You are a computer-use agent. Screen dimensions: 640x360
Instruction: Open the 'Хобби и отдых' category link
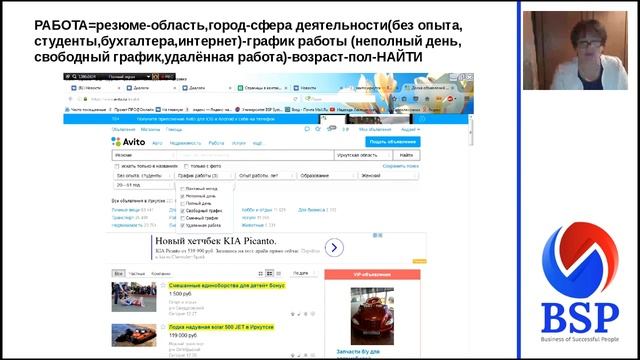coord(257,210)
